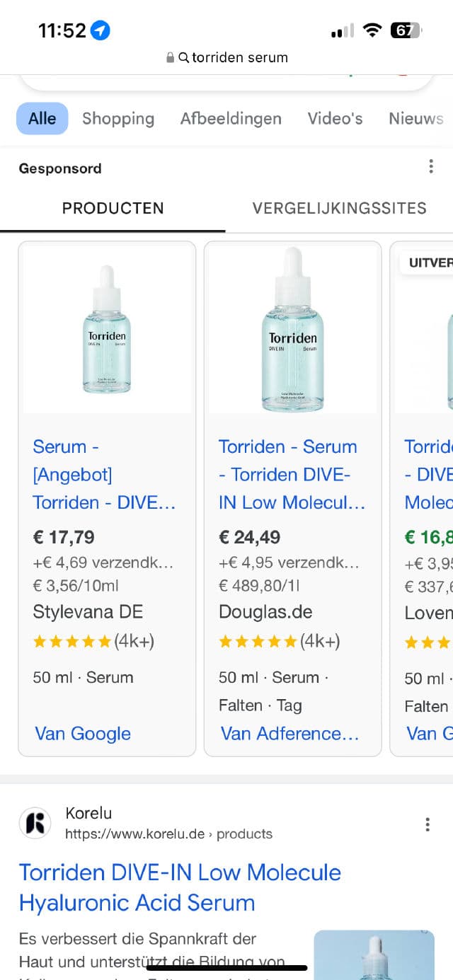This screenshot has height=980, width=453.
Task: Open the Stylevana Torriden serum product link
Action: (104, 474)
